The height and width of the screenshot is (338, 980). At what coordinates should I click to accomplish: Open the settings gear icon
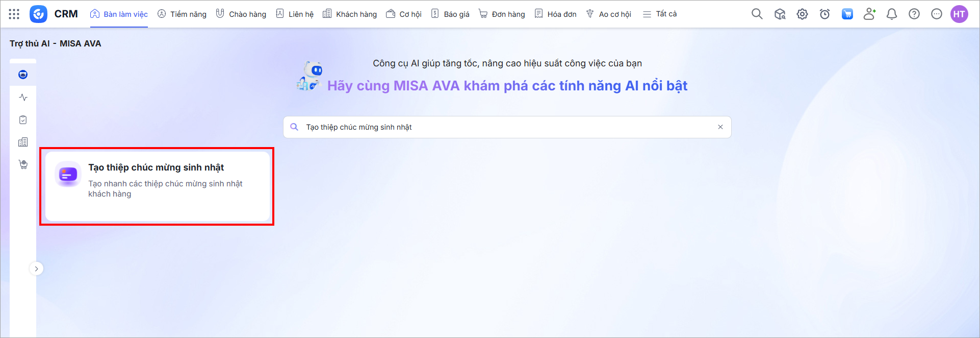pyautogui.click(x=802, y=14)
